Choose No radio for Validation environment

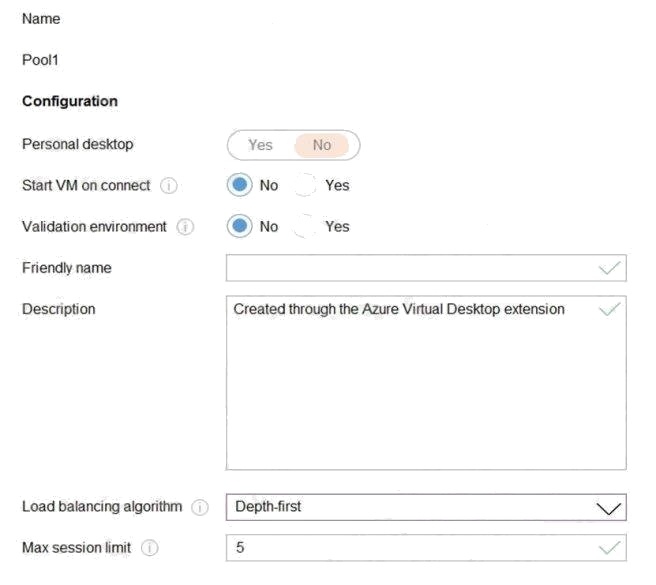(x=240, y=226)
